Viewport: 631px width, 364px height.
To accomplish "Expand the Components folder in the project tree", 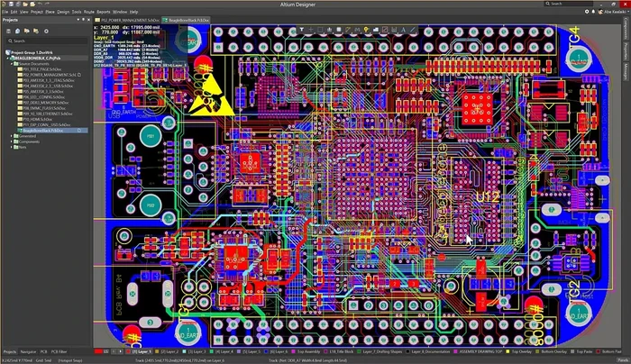I will click(x=11, y=141).
